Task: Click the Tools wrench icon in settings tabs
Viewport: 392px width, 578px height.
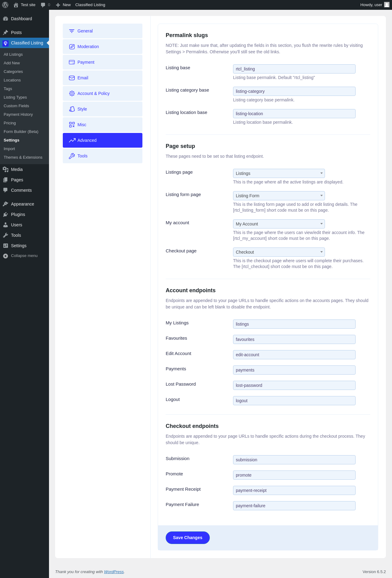Action: coord(72,156)
